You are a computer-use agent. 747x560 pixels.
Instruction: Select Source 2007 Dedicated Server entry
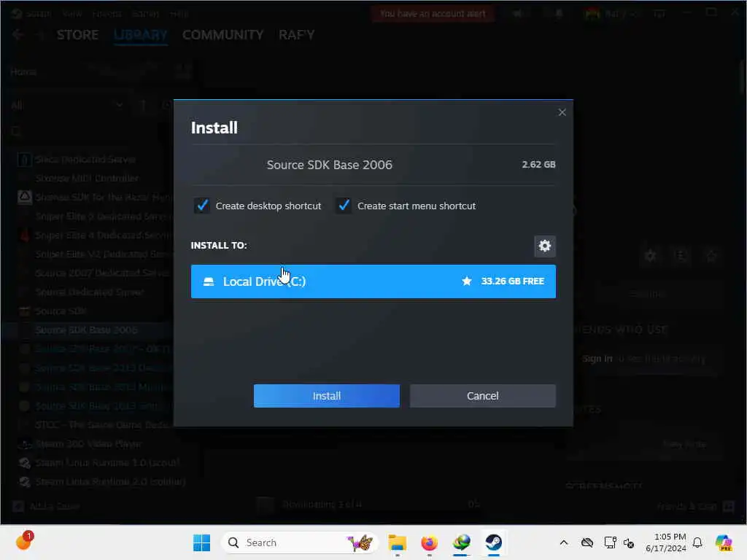(102, 273)
